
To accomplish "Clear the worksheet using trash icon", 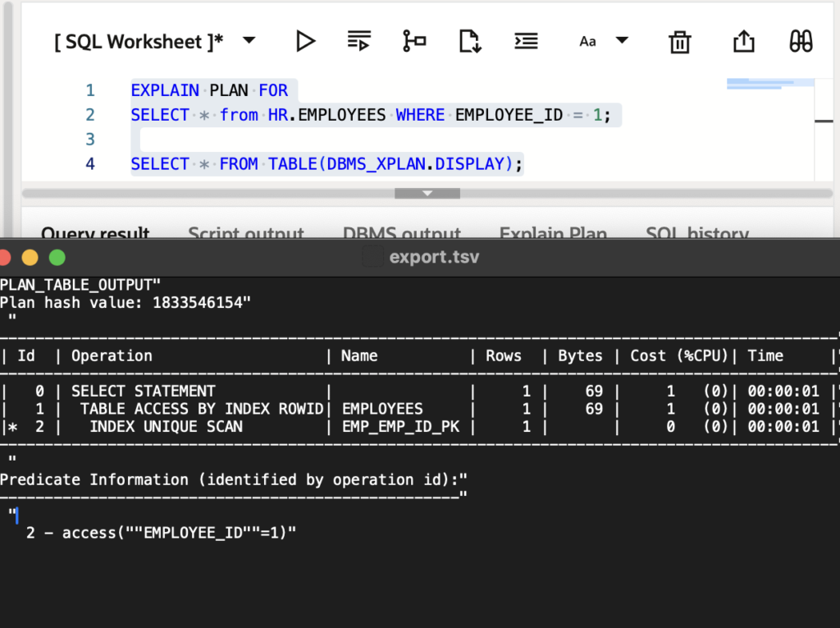I will 680,42.
